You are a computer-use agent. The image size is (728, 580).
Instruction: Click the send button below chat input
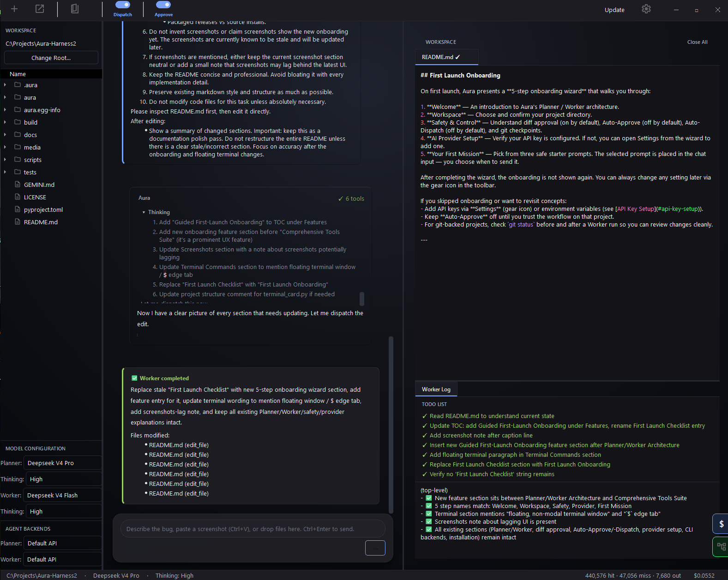pos(375,548)
